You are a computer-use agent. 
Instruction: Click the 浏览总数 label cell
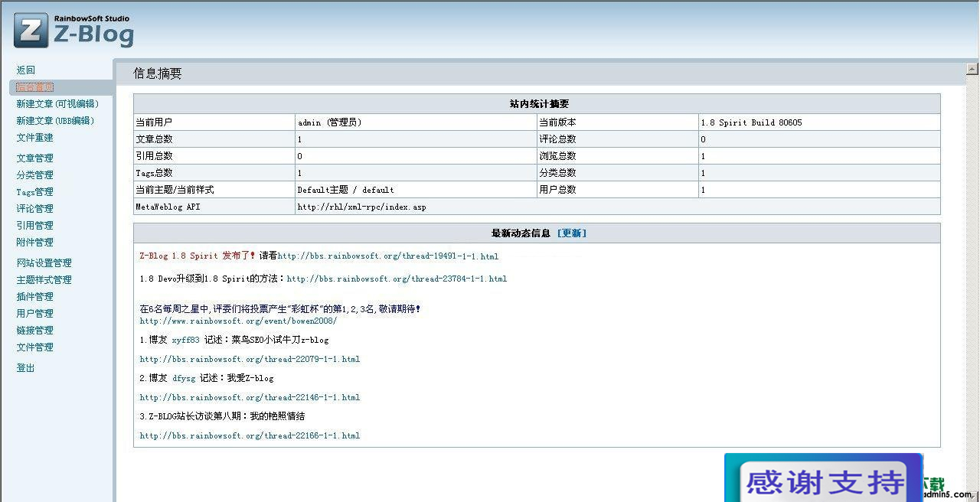point(618,156)
